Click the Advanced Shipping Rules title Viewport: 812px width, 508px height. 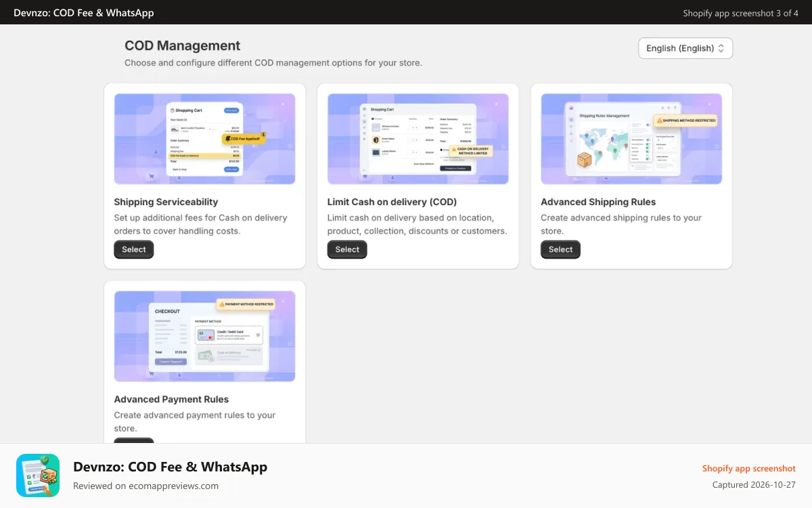click(x=598, y=202)
